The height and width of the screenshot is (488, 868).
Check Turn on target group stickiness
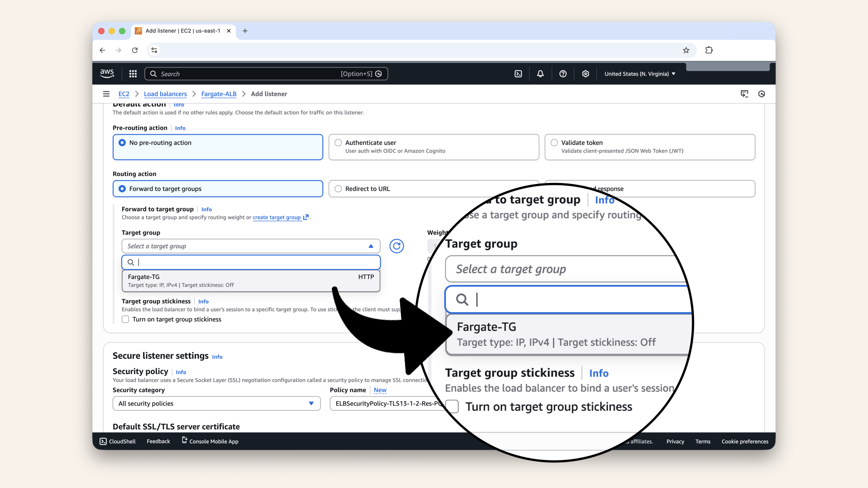click(x=125, y=319)
